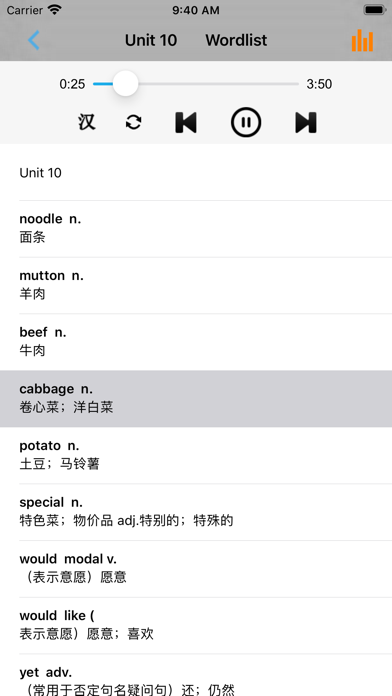The height and width of the screenshot is (696, 392).
Task: Select the yet adv. entry
Action: click(196, 675)
